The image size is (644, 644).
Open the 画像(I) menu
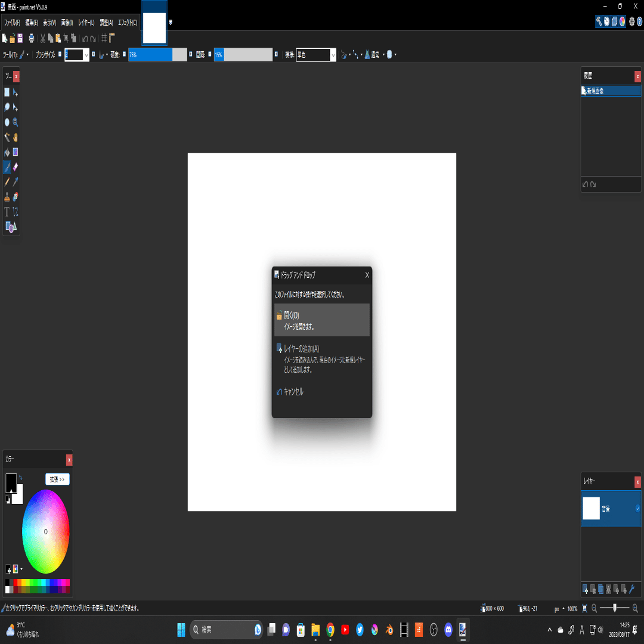(x=67, y=23)
